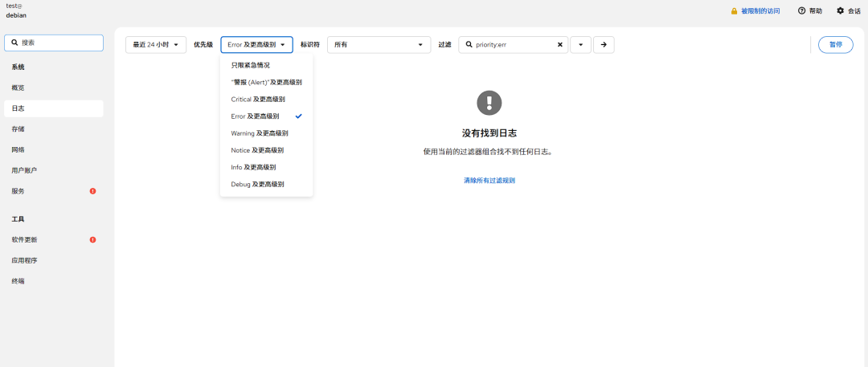Focus the 搜索 sidebar search field
This screenshot has width=868, height=367.
pyautogui.click(x=54, y=43)
